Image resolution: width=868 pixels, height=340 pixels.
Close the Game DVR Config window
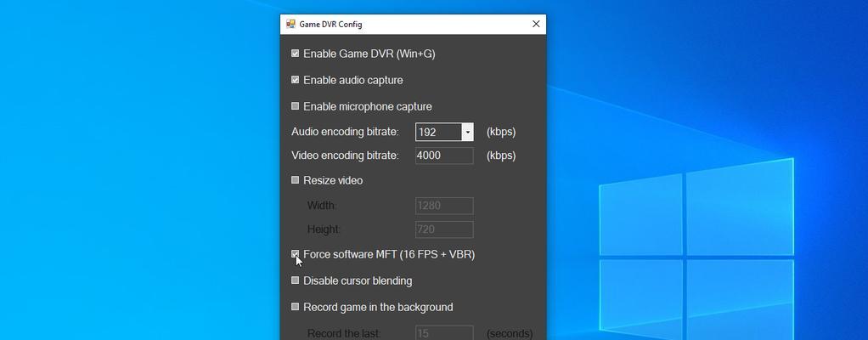click(x=536, y=24)
